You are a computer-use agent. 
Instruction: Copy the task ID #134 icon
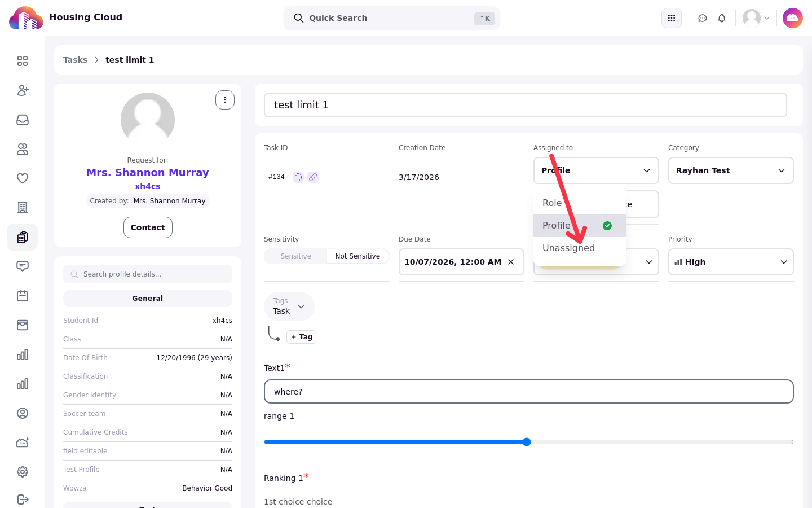[x=298, y=177]
